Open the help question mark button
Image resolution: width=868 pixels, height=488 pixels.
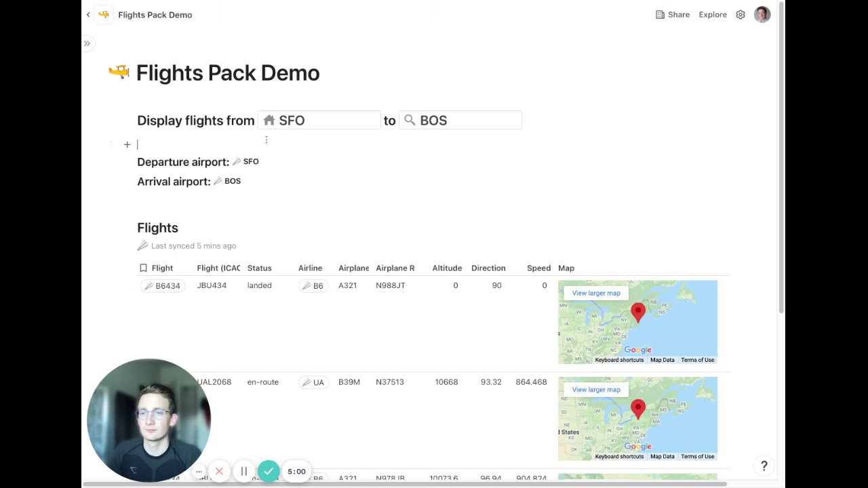764,466
